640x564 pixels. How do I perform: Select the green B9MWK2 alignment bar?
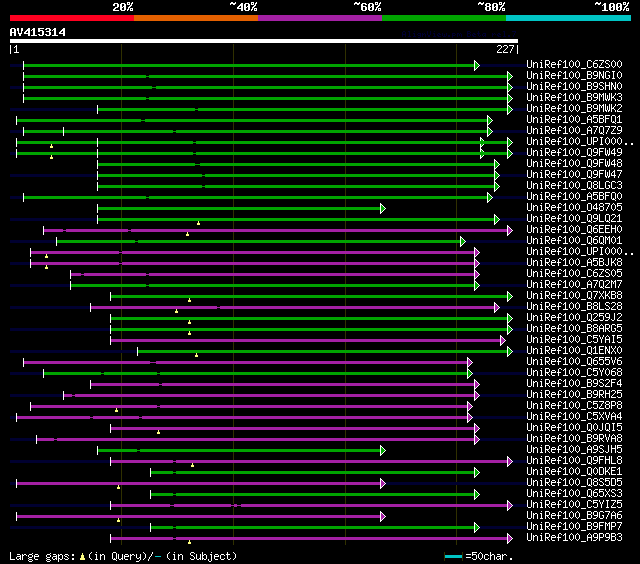coord(304,109)
